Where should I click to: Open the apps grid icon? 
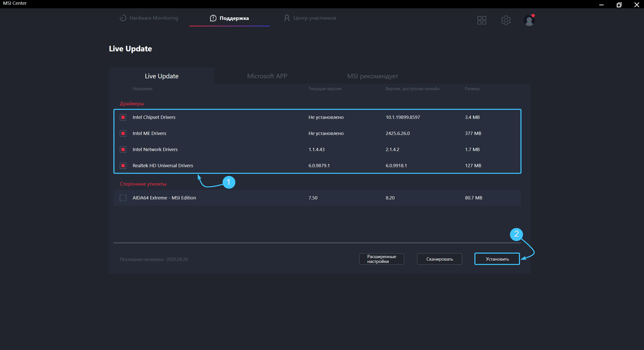tap(482, 20)
